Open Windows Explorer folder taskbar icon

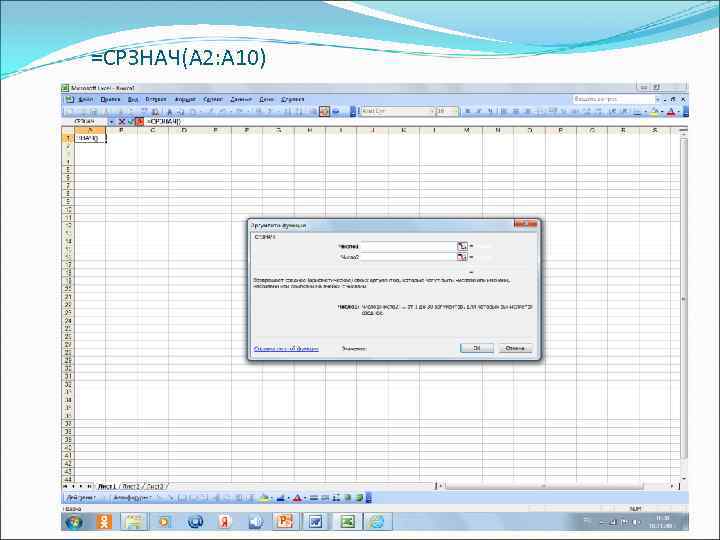tap(134, 522)
